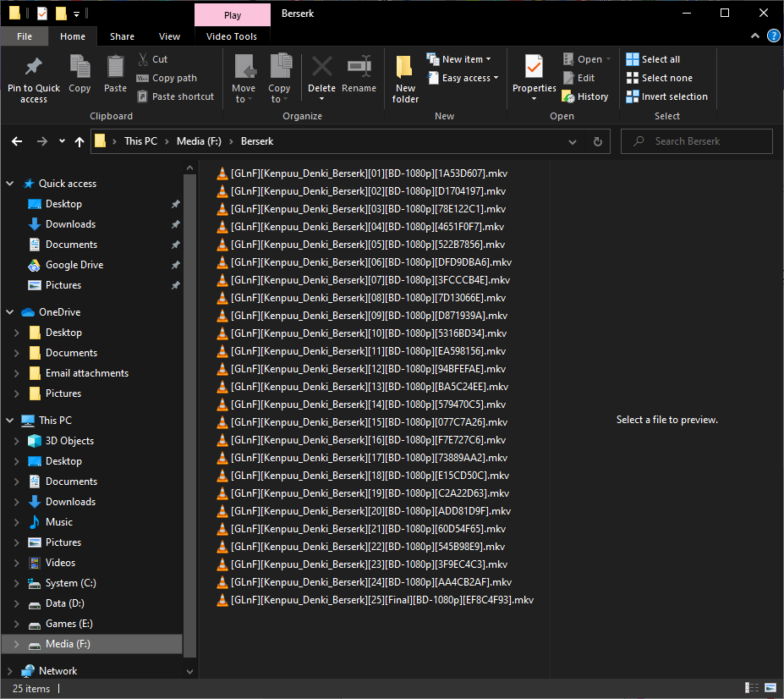Select Berserk episode 25 Final mkv file
The image size is (784, 699).
375,600
